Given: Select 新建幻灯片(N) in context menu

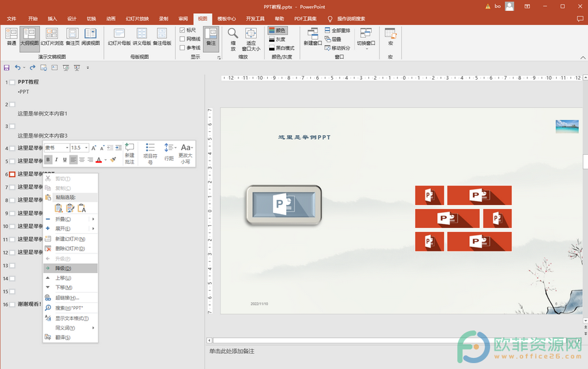Looking at the screenshot, I should tap(71, 239).
